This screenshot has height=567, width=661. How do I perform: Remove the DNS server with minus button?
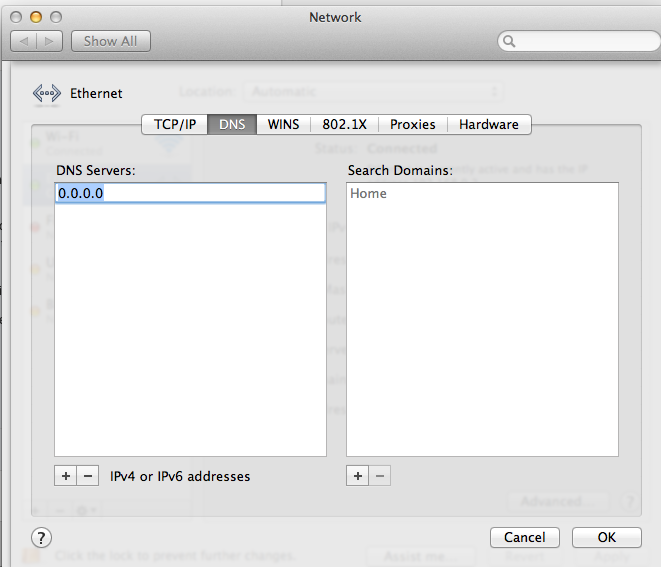point(88,476)
